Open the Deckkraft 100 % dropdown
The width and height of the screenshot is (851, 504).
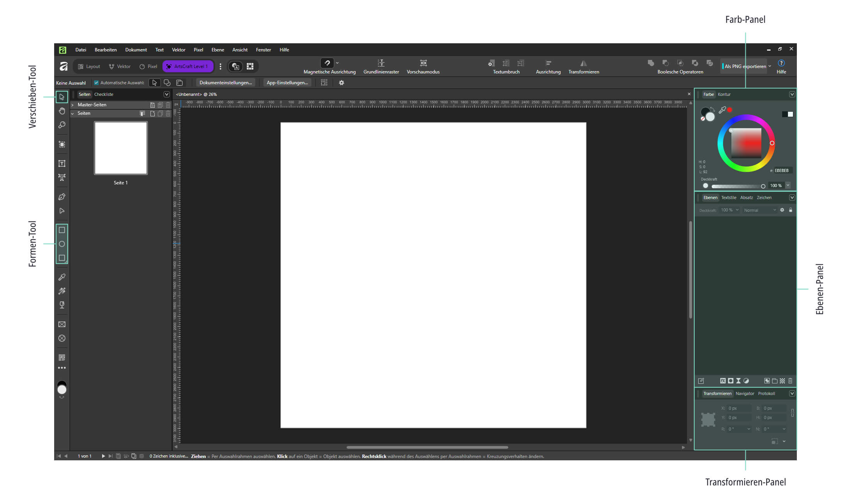[x=729, y=210]
